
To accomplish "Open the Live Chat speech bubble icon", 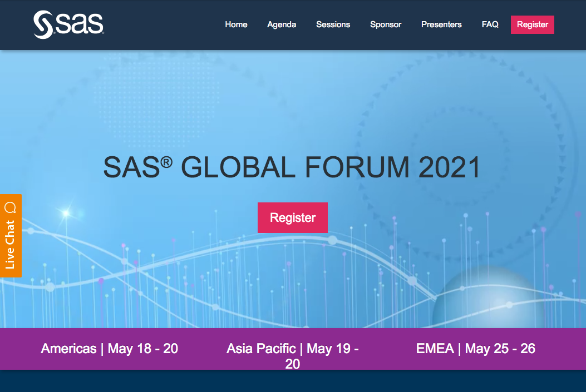I will (11, 207).
